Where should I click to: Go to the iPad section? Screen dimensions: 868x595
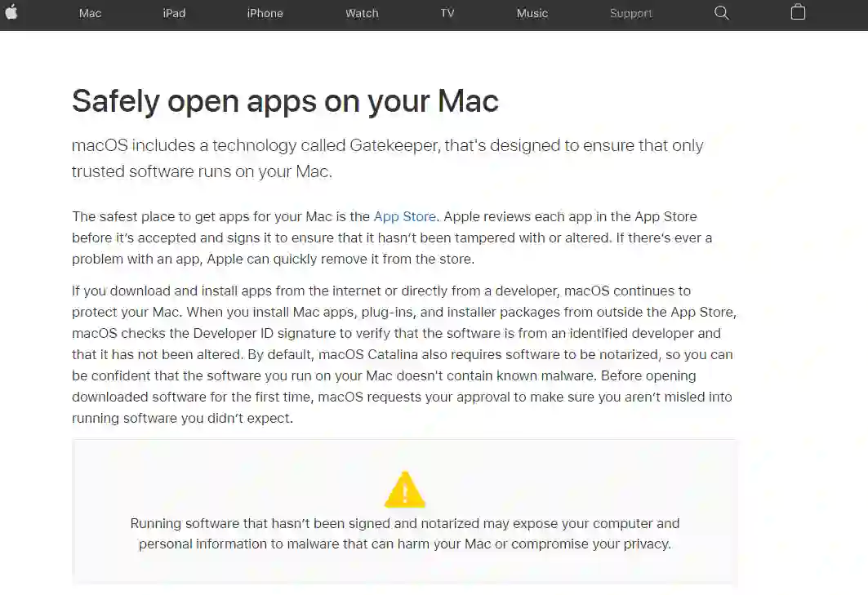tap(175, 13)
